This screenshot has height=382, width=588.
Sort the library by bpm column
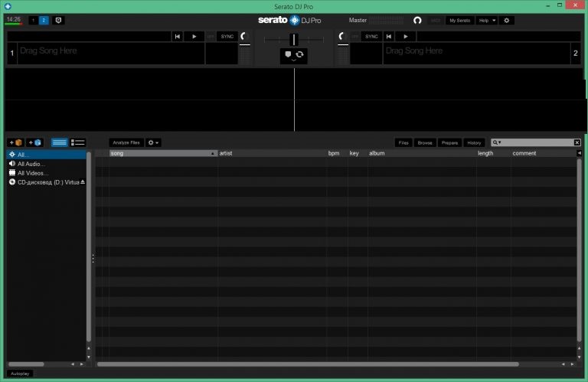[x=337, y=153]
